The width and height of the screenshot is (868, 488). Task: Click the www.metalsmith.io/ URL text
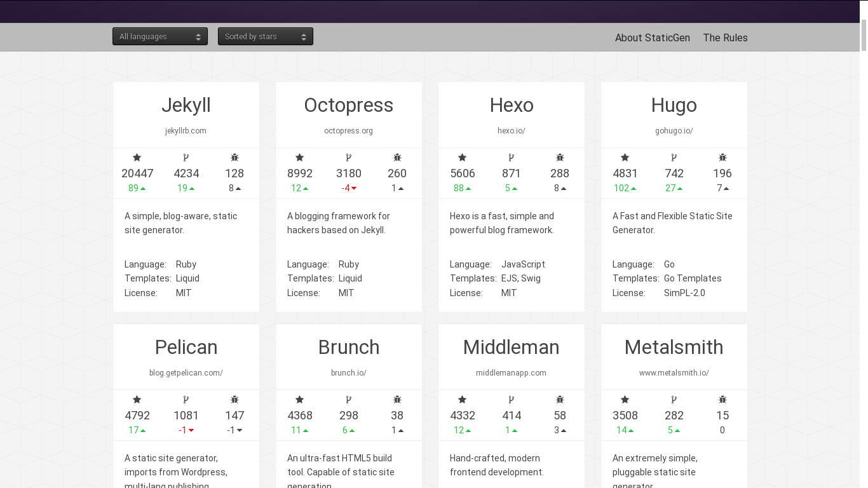674,373
